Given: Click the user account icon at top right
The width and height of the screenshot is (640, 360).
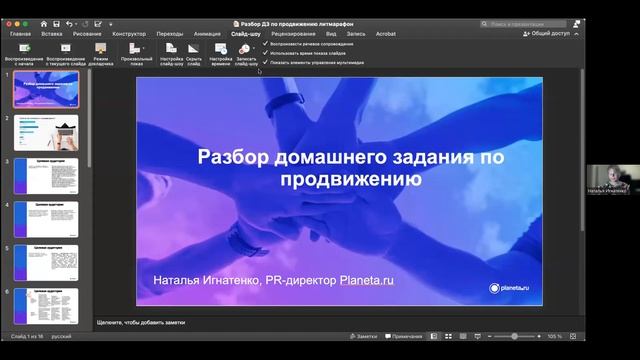Looking at the screenshot, I should click(576, 24).
